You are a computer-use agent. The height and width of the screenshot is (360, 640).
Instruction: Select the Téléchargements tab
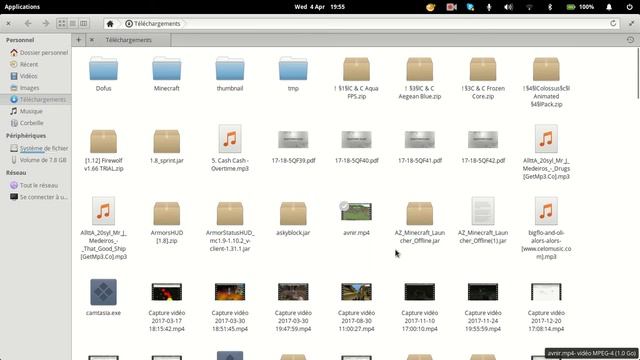click(x=129, y=40)
